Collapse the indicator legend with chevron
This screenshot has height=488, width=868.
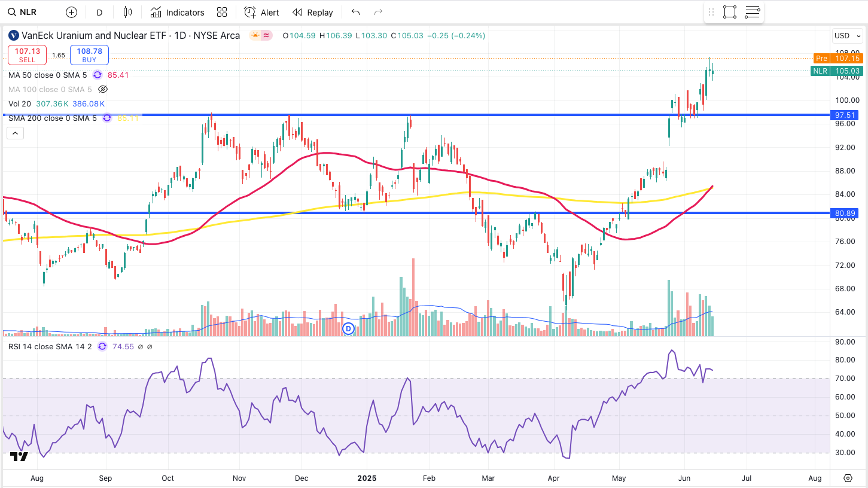pos(16,133)
